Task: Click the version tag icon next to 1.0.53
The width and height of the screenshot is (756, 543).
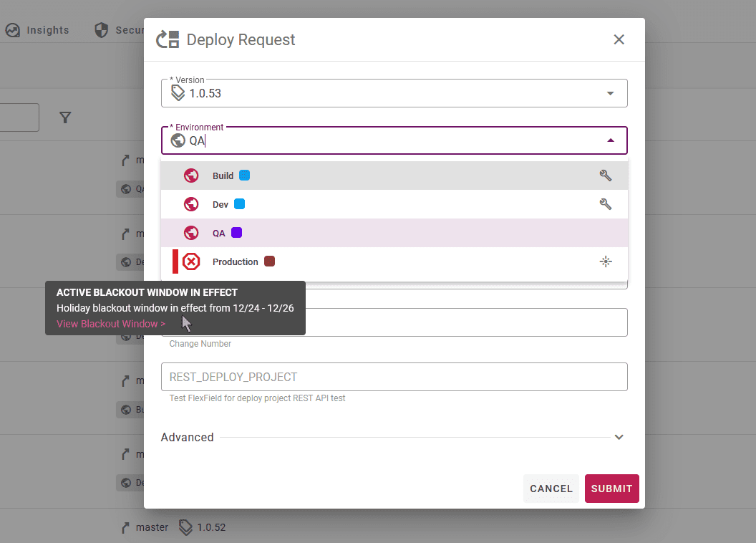Action: coord(178,92)
